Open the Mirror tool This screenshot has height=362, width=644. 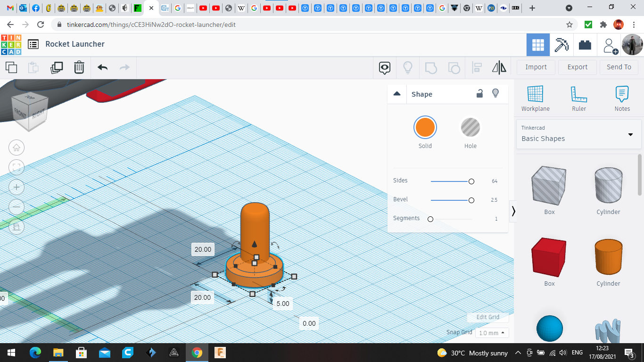[499, 67]
